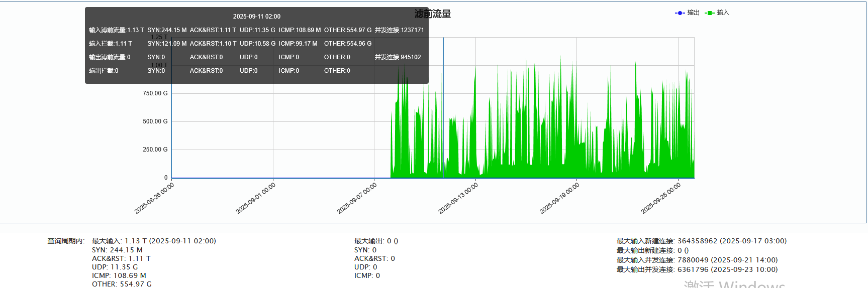Screen dimensions: 868x288
Task: Click the blue circle 输出 legend marker
Action: coord(680,13)
